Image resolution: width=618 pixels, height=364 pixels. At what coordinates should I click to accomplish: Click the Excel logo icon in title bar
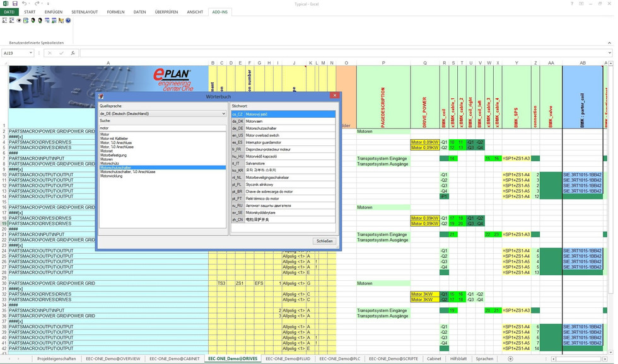point(4,4)
